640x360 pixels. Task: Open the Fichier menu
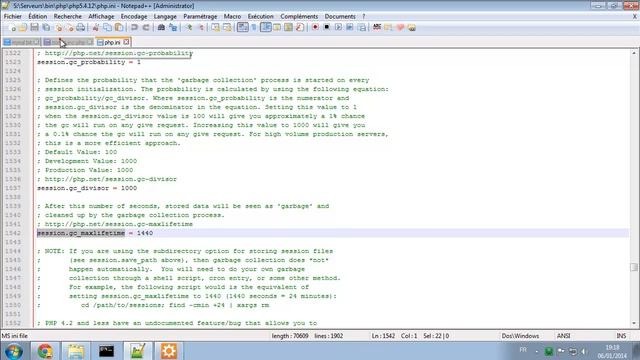click(13, 16)
